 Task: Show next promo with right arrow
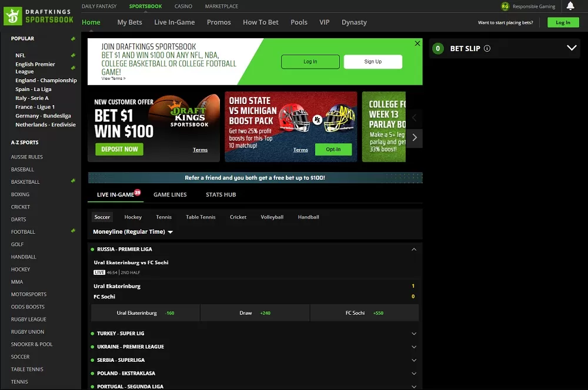tap(415, 137)
